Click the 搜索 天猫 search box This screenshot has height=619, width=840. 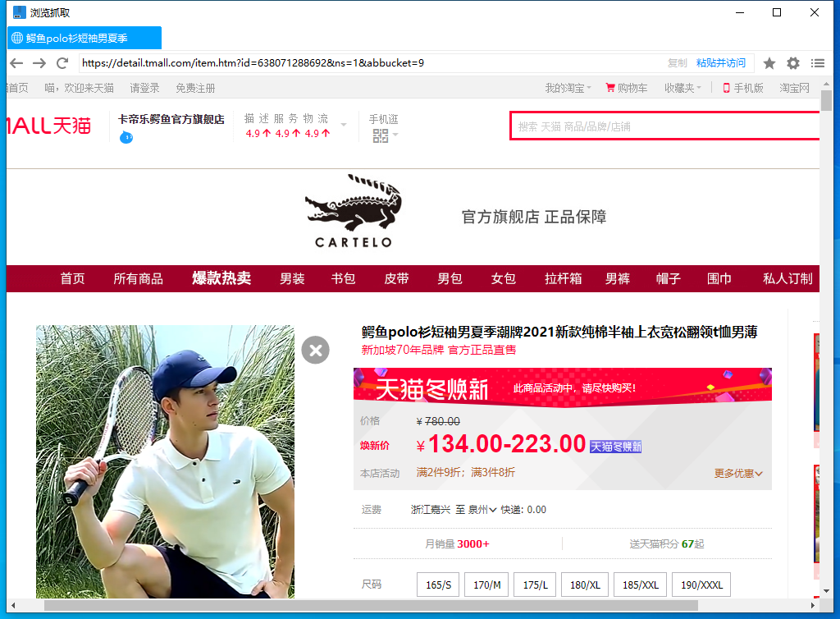click(664, 126)
